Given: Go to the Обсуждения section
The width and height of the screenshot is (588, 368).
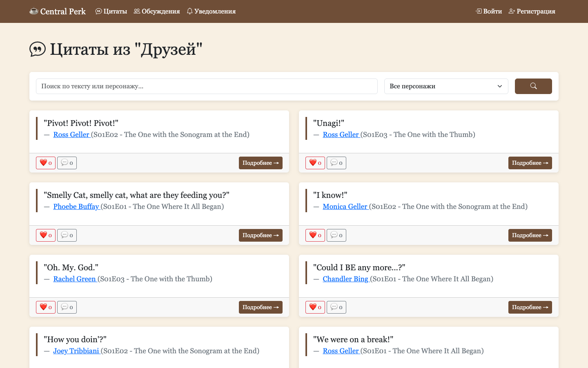Looking at the screenshot, I should 157,11.
